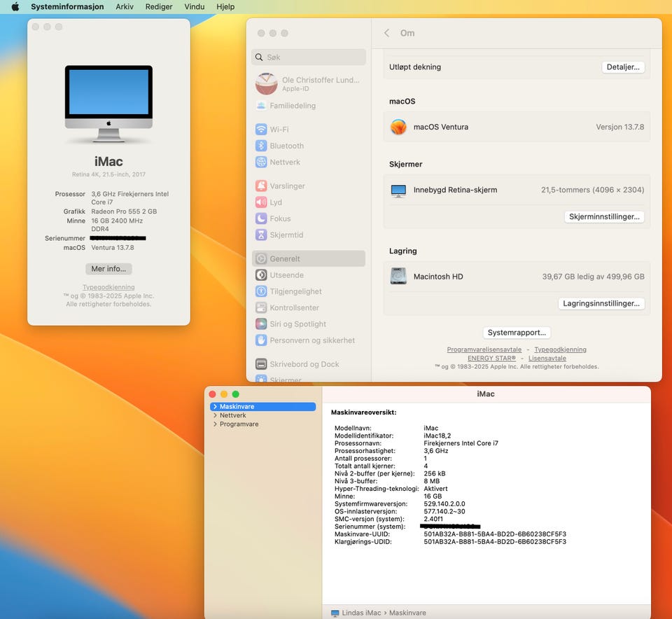Open the Apple-ID profile avatar
The image size is (672, 619).
[x=266, y=83]
